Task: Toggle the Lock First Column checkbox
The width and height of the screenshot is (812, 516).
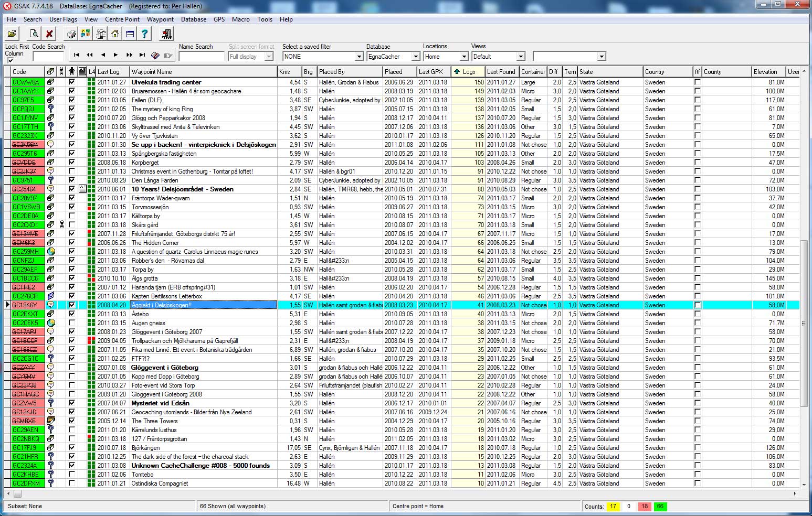Action: tap(10, 61)
